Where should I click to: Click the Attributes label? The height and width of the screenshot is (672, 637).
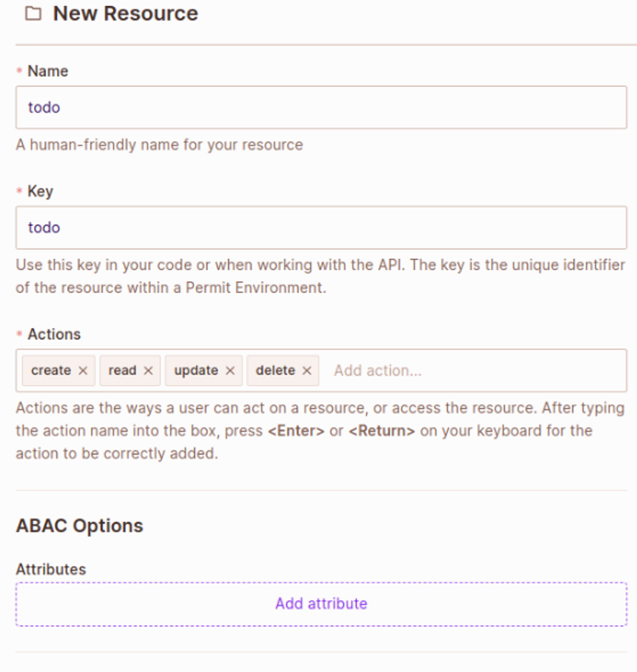pos(51,569)
